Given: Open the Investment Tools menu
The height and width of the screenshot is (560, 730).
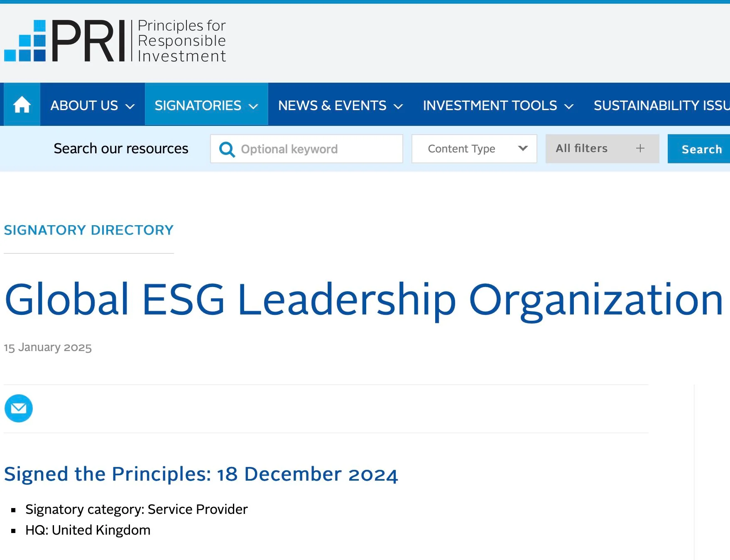Looking at the screenshot, I should [490, 106].
